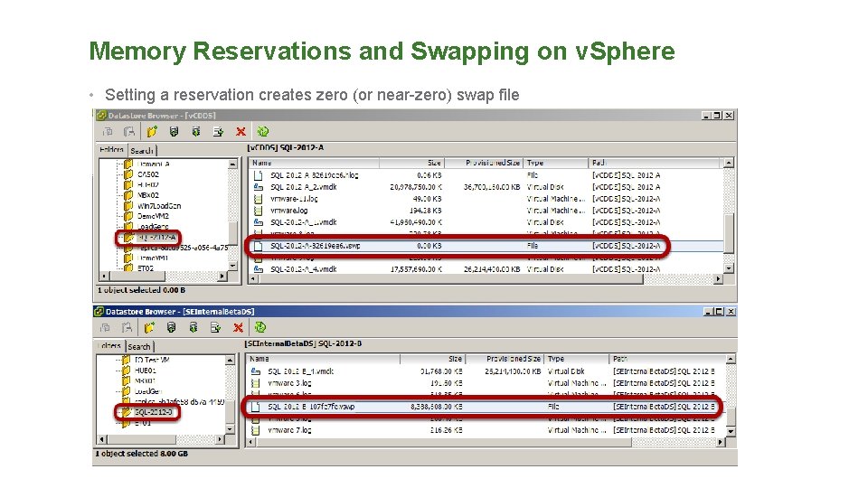Click move file icon in SEInternalBetaDS browser toolbar

click(x=215, y=327)
